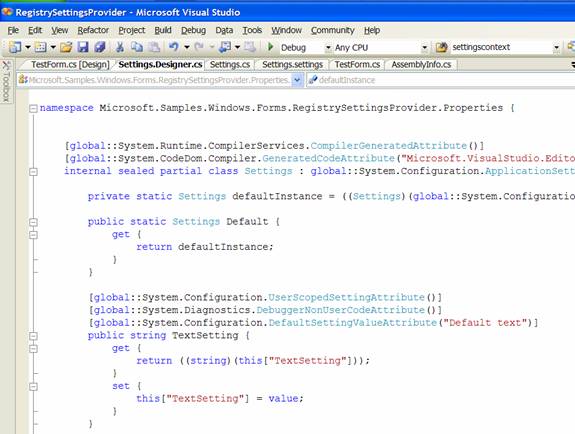Open the Refactor menu

pyautogui.click(x=93, y=30)
